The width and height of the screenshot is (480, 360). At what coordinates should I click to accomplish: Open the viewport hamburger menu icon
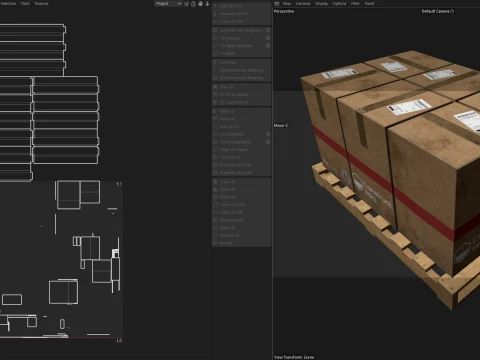coord(277,4)
